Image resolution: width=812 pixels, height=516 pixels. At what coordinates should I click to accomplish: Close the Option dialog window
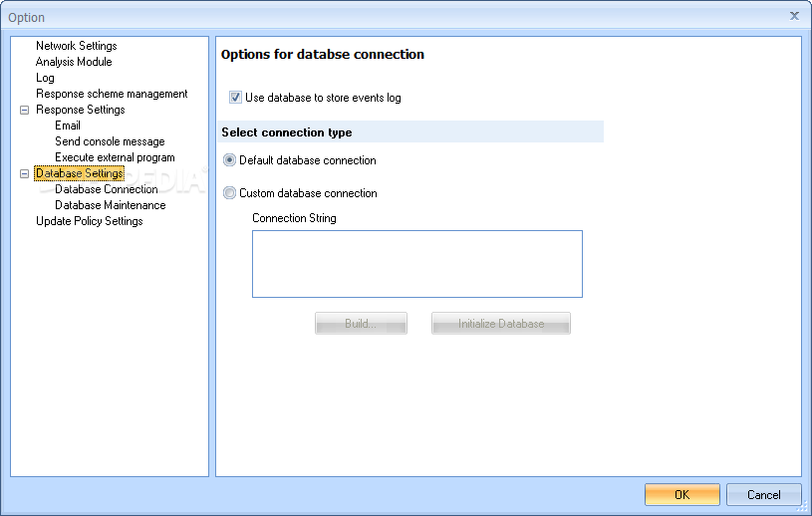tap(794, 16)
